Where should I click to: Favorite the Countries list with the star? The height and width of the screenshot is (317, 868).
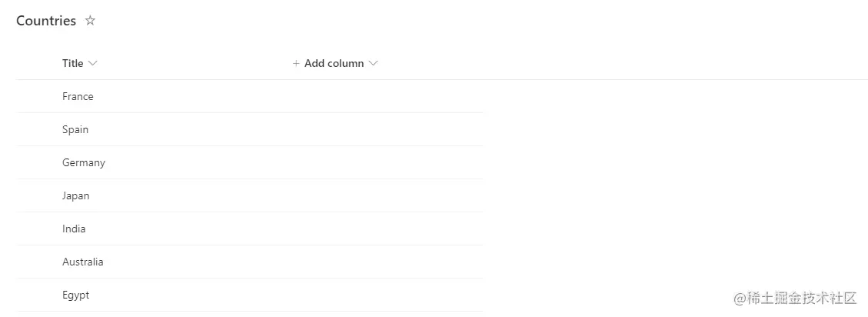(90, 21)
